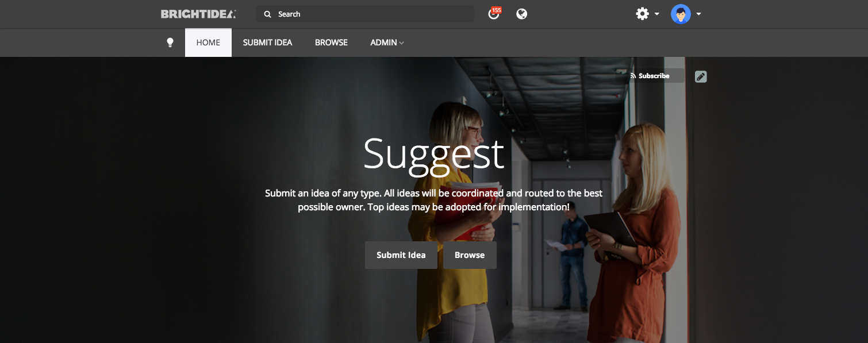
Task: Click the Subscribe RSS button
Action: pyautogui.click(x=650, y=76)
